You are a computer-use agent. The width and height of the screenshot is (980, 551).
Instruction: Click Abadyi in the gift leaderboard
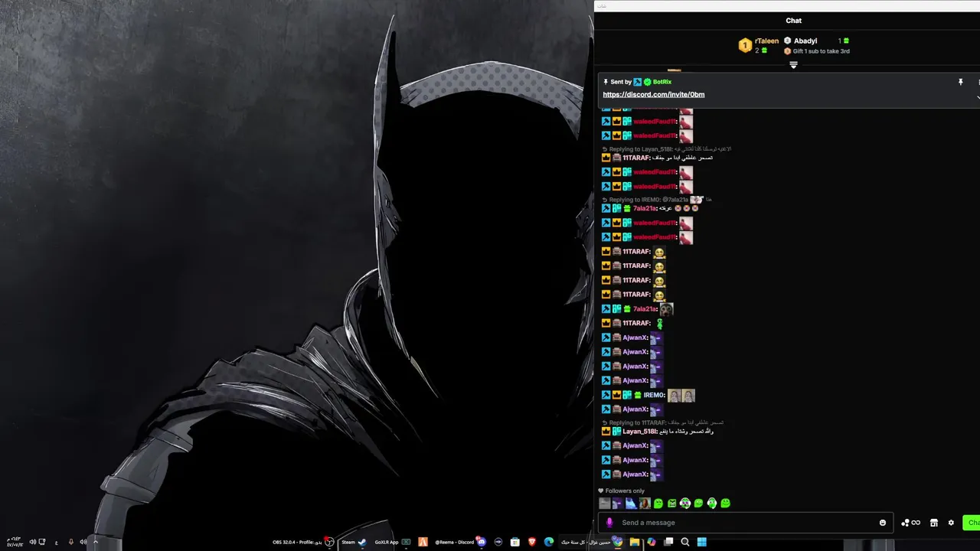click(805, 41)
